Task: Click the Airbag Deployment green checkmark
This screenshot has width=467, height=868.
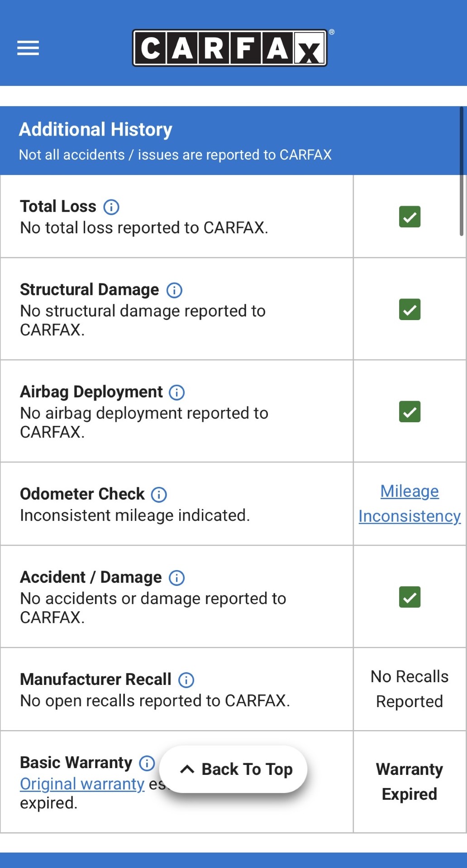Action: 410,411
